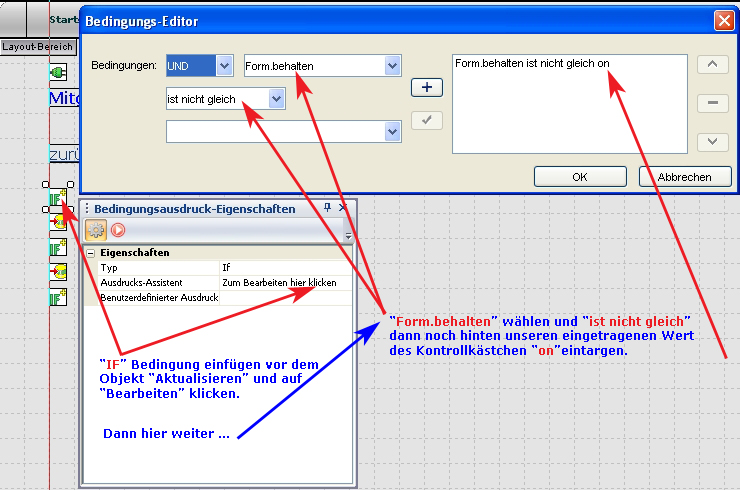Move condition up with the up arrow

point(712,64)
